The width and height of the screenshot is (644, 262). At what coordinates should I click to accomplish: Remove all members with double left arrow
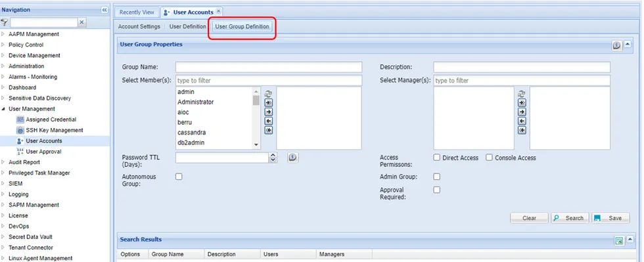point(268,130)
